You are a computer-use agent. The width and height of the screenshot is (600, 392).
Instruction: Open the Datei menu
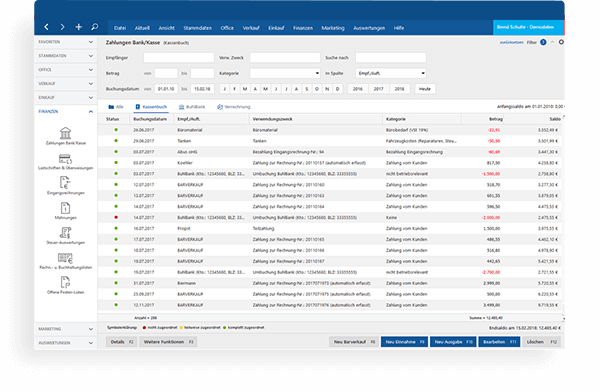(x=120, y=28)
